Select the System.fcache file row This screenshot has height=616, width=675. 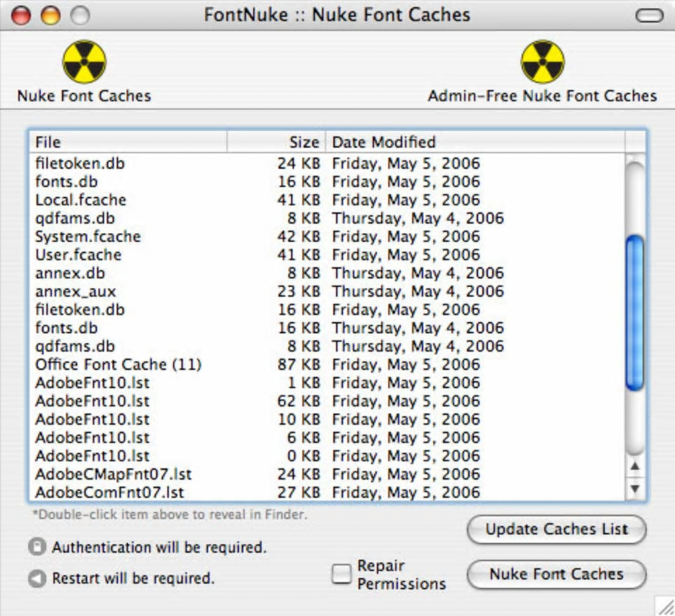coord(88,237)
